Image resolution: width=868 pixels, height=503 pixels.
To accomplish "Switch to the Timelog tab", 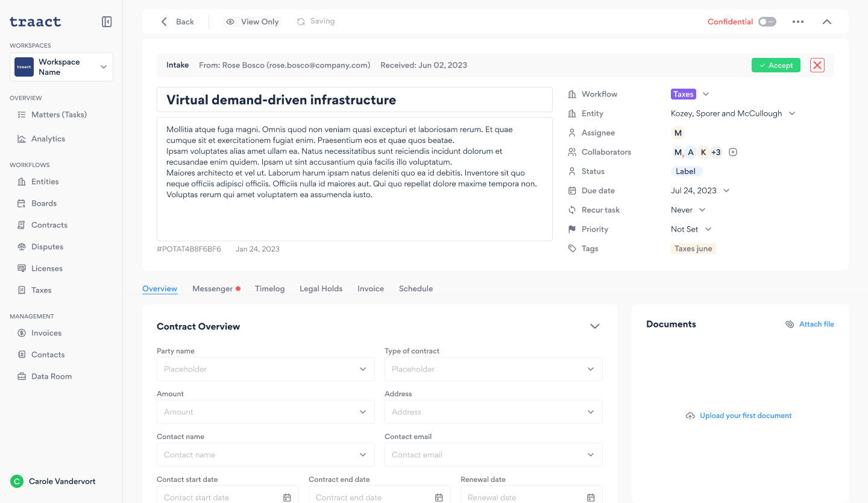I will point(269,289).
